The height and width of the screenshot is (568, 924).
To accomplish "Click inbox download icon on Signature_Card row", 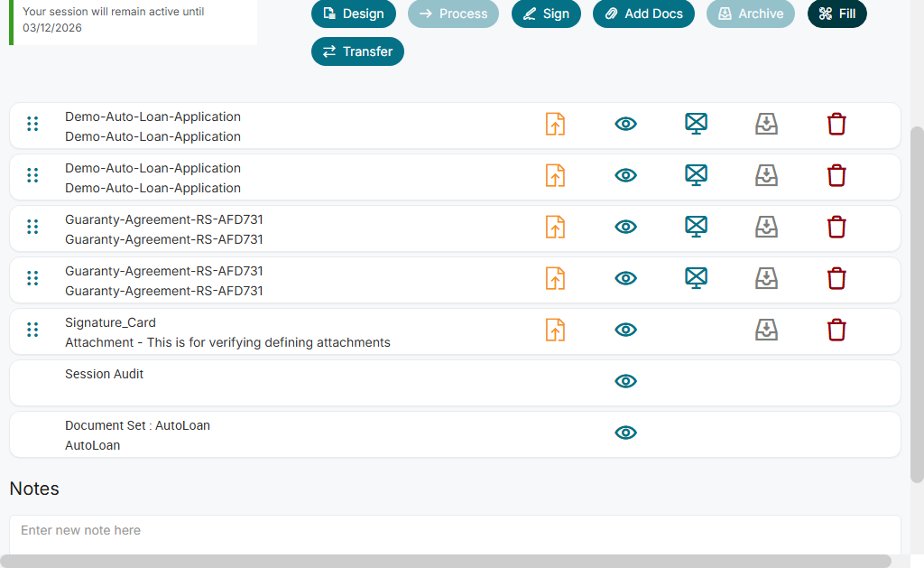I will 767,330.
